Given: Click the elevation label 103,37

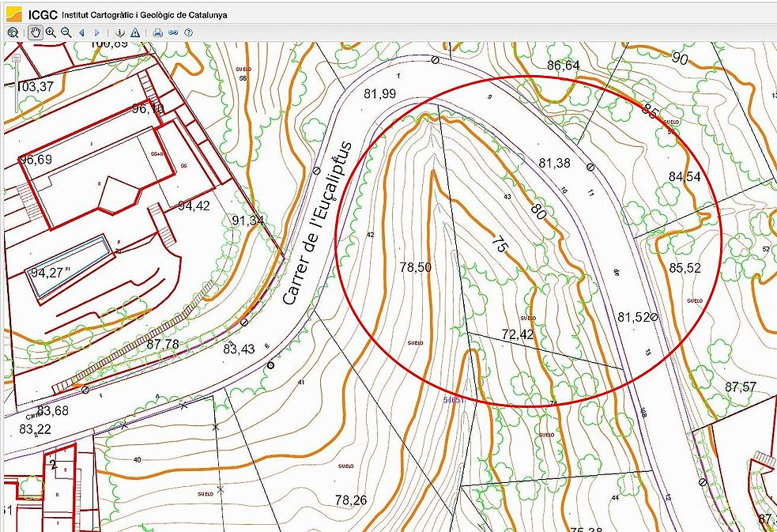Looking at the screenshot, I should pyautogui.click(x=36, y=87).
